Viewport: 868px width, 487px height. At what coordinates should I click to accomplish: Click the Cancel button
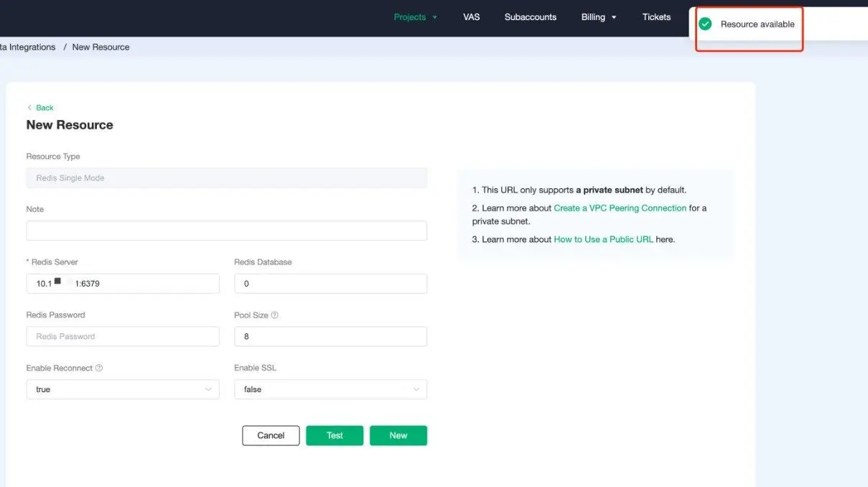pyautogui.click(x=271, y=435)
